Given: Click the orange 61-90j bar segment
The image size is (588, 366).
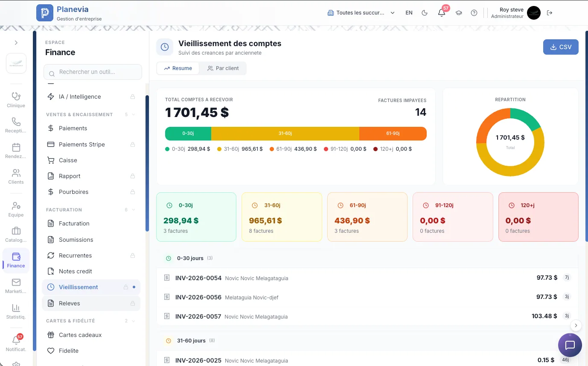Looking at the screenshot, I should (x=393, y=134).
